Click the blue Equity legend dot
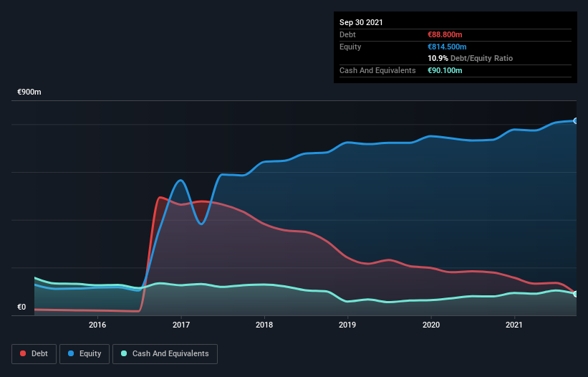This screenshot has height=377, width=588. pos(71,353)
